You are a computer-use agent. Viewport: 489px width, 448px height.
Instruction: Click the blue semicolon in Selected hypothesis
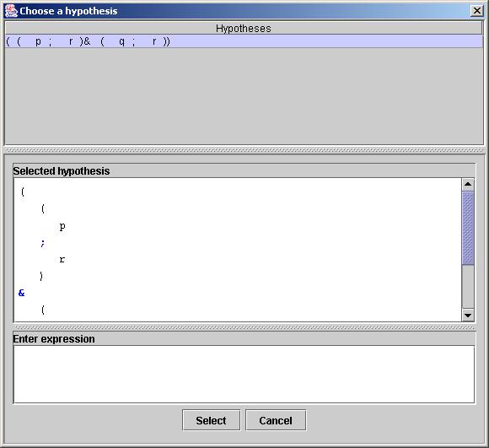coord(43,243)
